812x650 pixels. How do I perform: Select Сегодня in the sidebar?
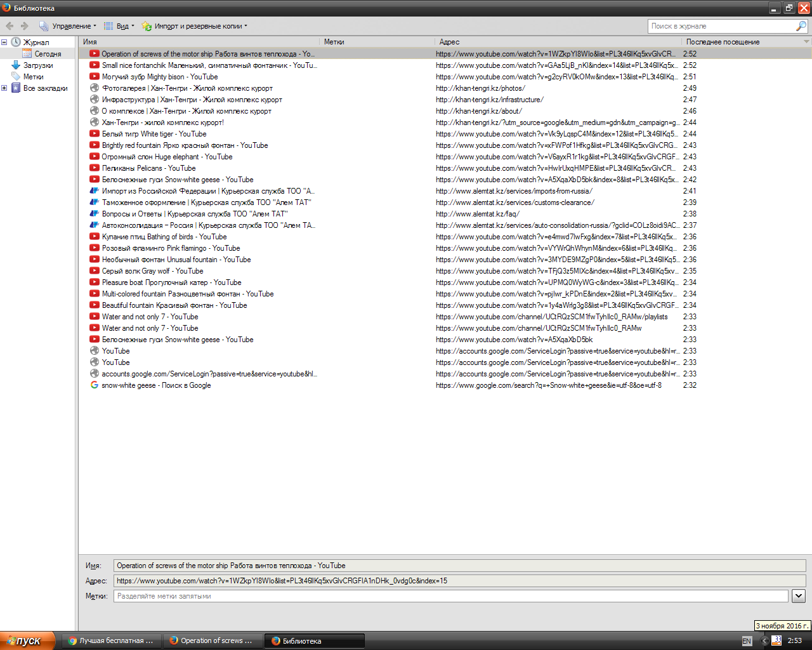click(x=48, y=54)
